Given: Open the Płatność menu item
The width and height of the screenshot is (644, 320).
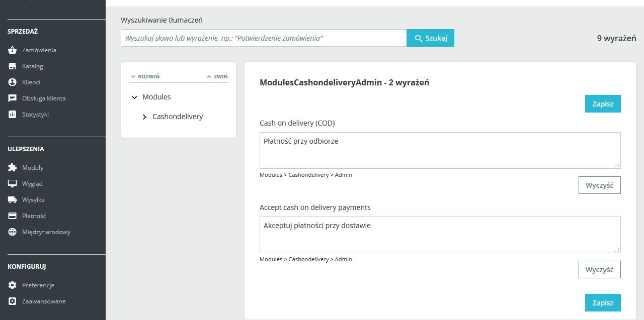Looking at the screenshot, I should 34,216.
